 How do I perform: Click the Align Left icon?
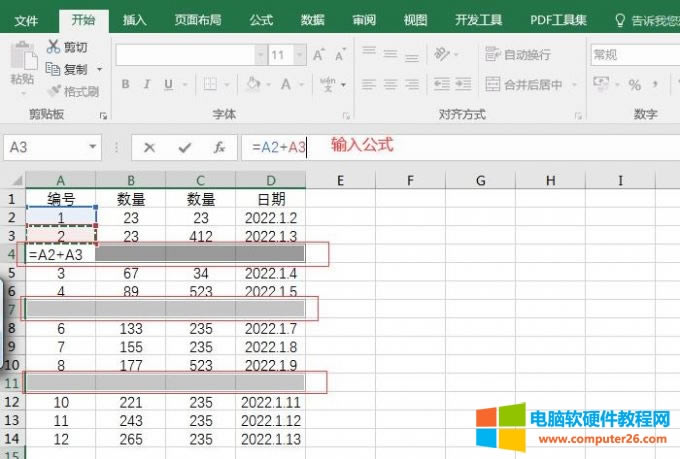[x=369, y=84]
